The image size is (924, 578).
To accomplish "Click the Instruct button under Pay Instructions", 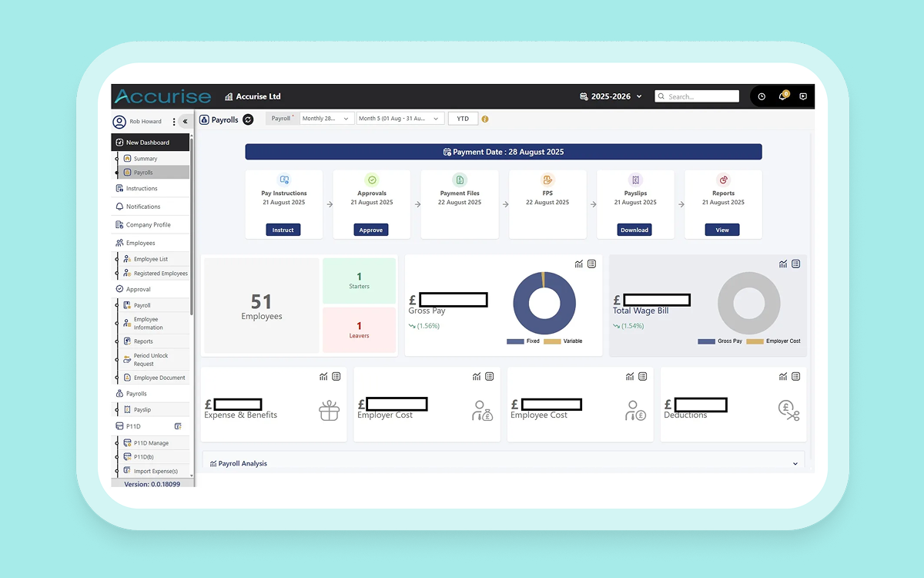I will tap(283, 229).
